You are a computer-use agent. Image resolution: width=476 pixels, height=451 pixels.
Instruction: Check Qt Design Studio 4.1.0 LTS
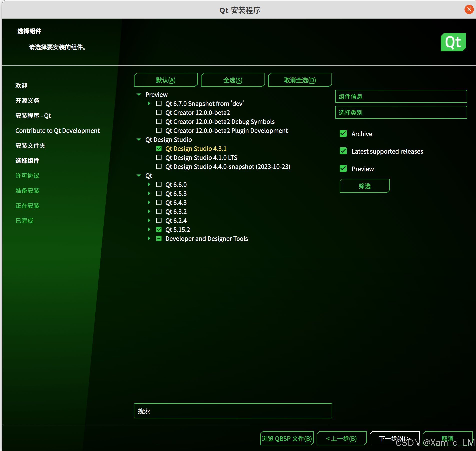pos(159,157)
